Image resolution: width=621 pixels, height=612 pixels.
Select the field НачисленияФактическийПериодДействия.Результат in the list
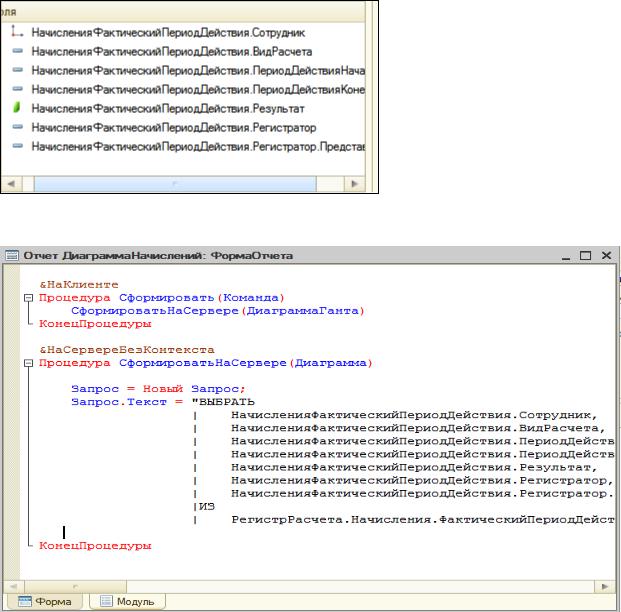tap(168, 109)
